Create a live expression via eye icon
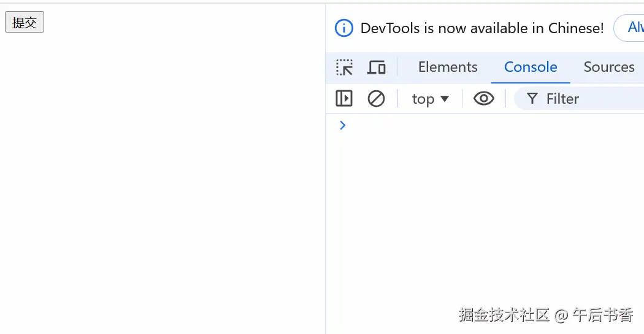This screenshot has width=644, height=334. point(484,99)
